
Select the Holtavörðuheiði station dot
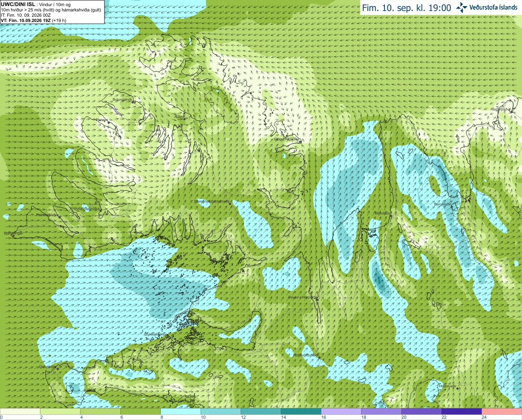[319, 358]
